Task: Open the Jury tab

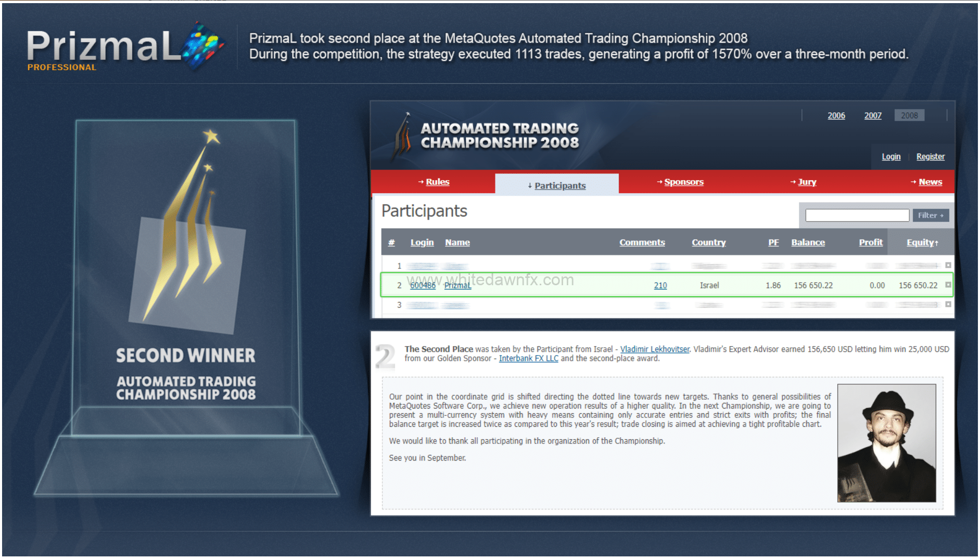Action: (x=807, y=182)
